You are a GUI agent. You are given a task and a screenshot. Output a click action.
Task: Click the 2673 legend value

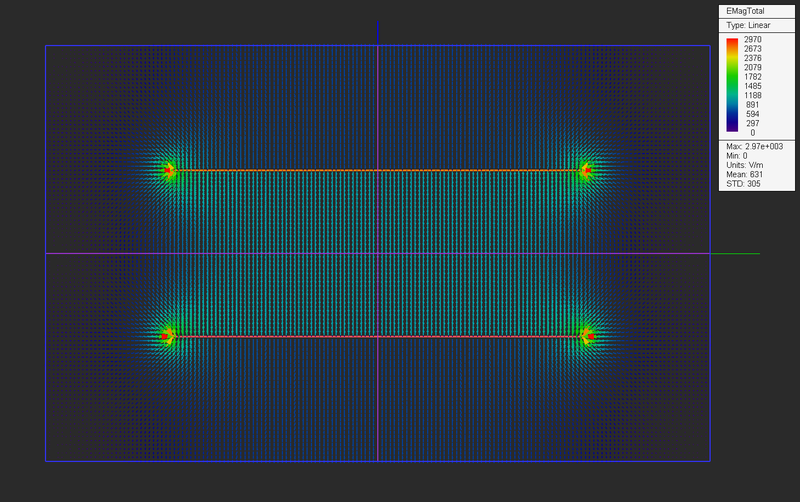click(x=753, y=49)
